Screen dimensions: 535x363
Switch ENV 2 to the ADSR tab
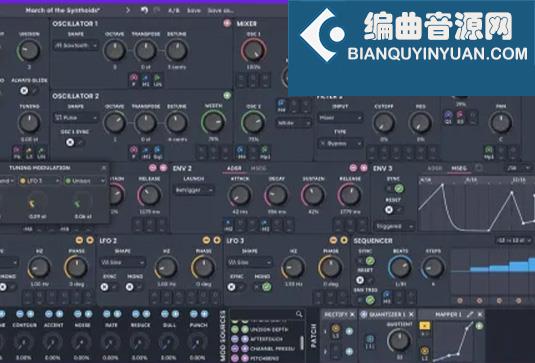point(234,168)
